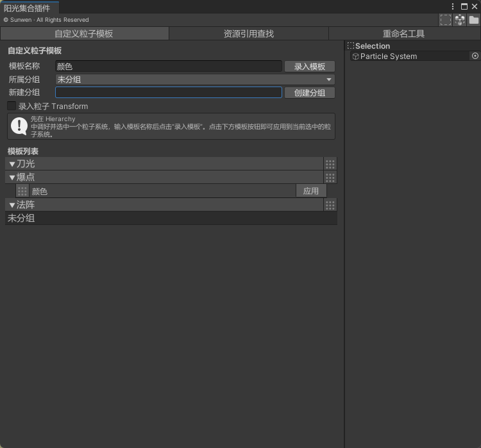481x448 pixels.
Task: Close the 阳光集合插件 window
Action: pos(475,6)
